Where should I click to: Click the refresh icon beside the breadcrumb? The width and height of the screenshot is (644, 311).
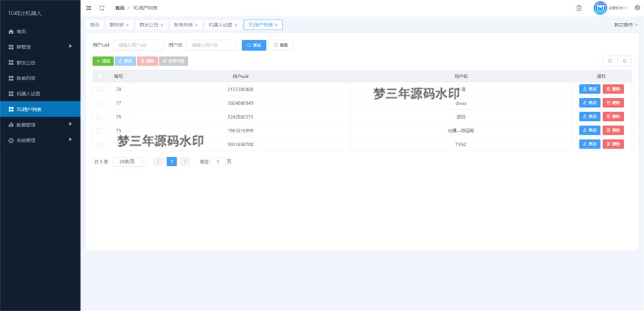point(102,8)
